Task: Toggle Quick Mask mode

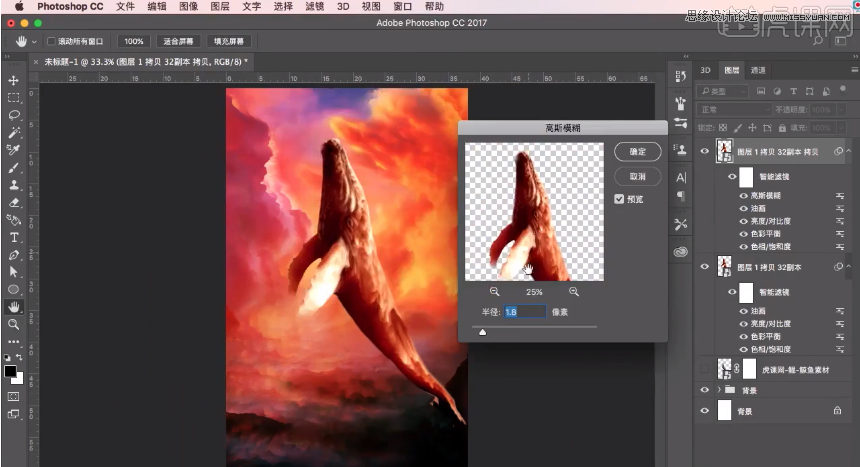Action: click(x=14, y=396)
